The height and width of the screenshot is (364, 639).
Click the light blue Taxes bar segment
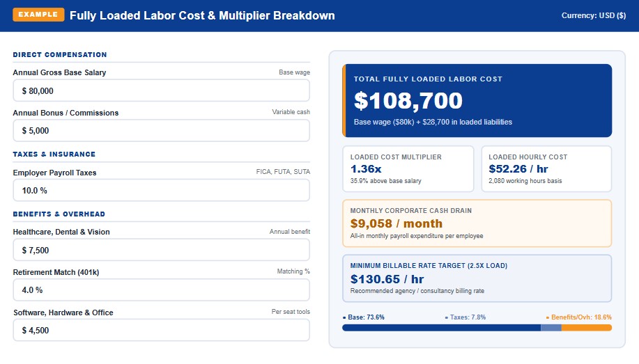[x=551, y=328]
